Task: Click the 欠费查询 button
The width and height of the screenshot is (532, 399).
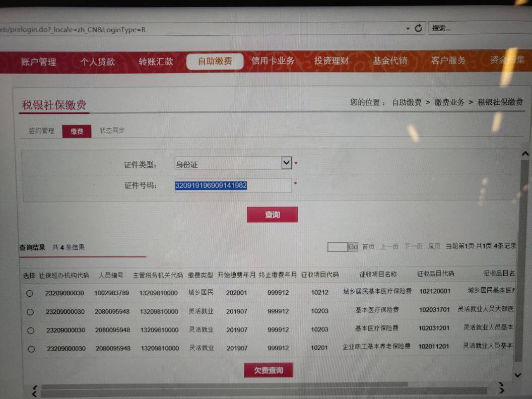Action: pos(269,370)
